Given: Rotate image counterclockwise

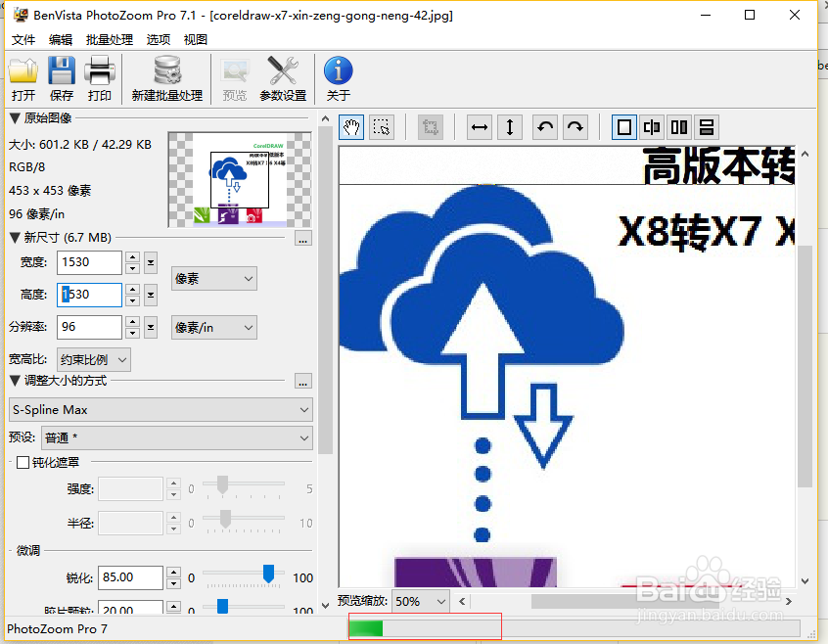Looking at the screenshot, I should [545, 127].
